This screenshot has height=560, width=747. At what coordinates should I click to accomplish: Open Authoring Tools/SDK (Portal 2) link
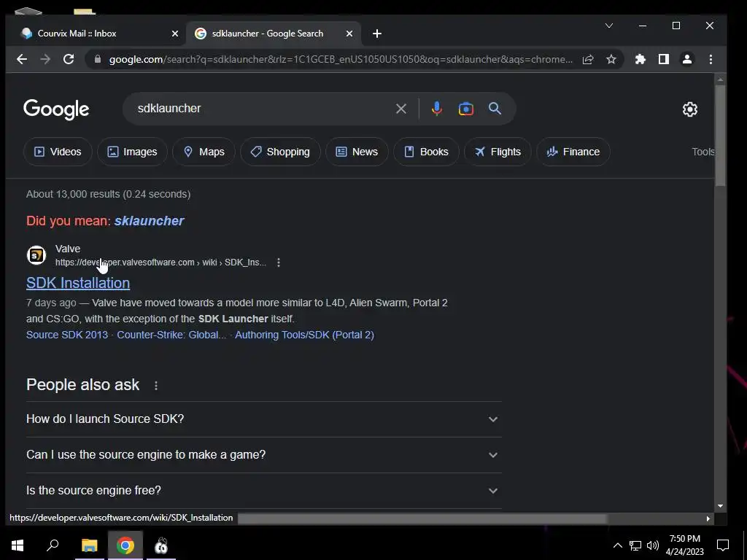304,335
